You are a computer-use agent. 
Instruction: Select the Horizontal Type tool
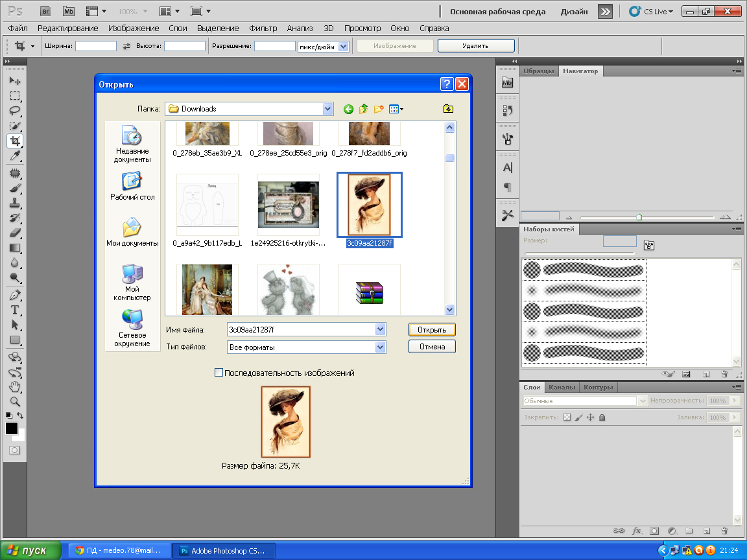tap(15, 309)
